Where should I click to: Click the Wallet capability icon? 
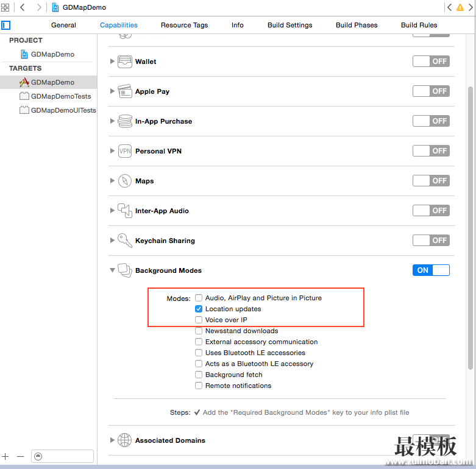[x=125, y=62]
